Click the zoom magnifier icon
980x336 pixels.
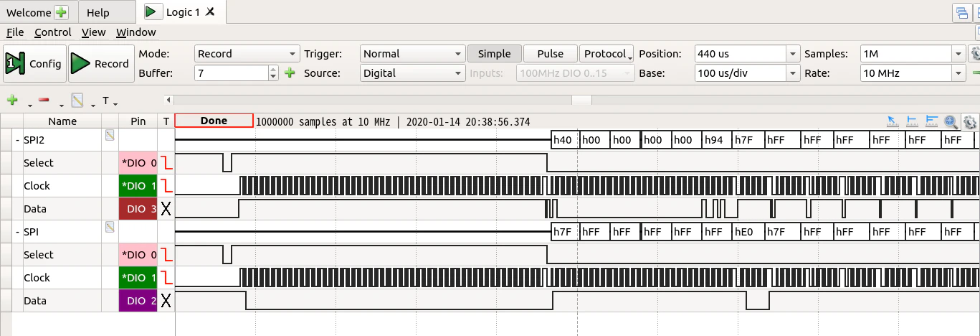951,122
